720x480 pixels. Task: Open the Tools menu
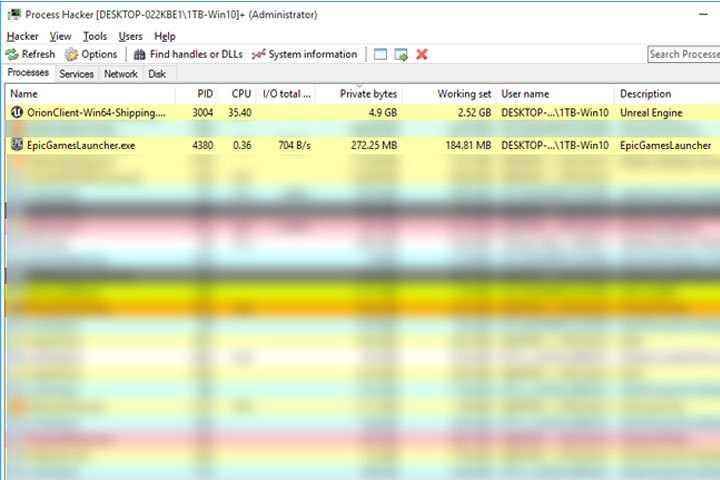(x=95, y=36)
